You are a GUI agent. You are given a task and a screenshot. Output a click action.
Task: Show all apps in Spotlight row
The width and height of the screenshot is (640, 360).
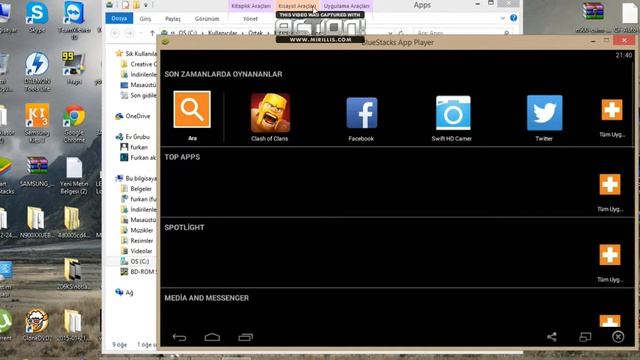pyautogui.click(x=610, y=255)
